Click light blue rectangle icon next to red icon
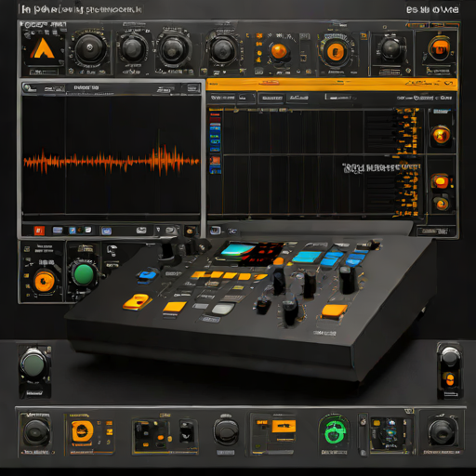The image size is (476, 476). point(58,230)
